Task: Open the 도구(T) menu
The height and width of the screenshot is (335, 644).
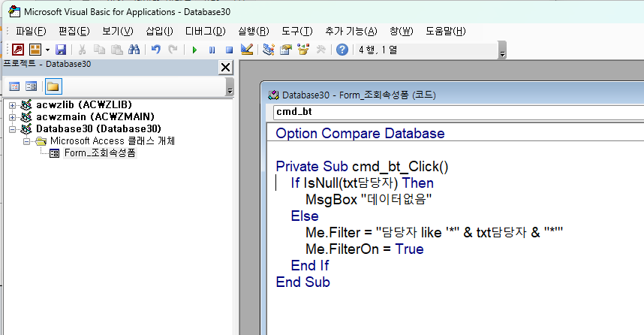Action: click(x=297, y=32)
